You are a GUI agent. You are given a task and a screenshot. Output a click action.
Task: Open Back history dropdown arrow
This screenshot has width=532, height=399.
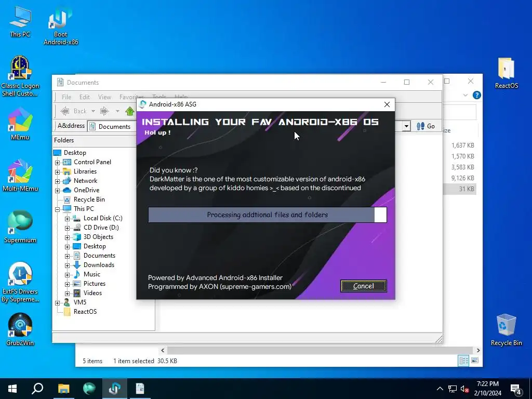(x=93, y=111)
